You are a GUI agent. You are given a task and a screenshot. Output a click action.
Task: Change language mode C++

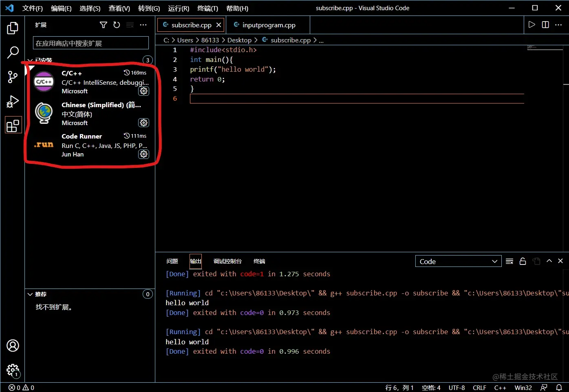pos(500,388)
